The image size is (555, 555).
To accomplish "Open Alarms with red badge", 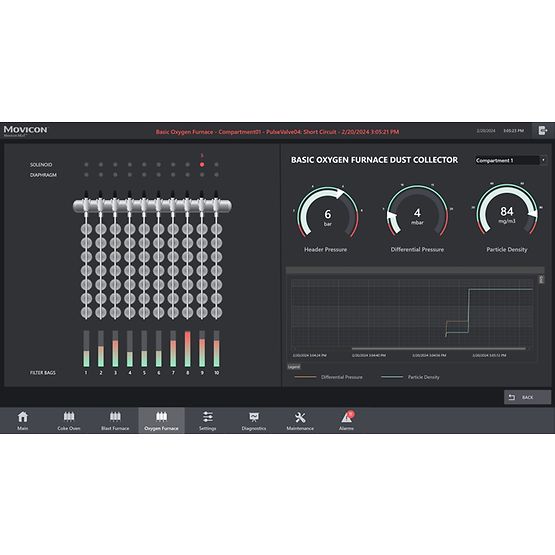I will [347, 420].
